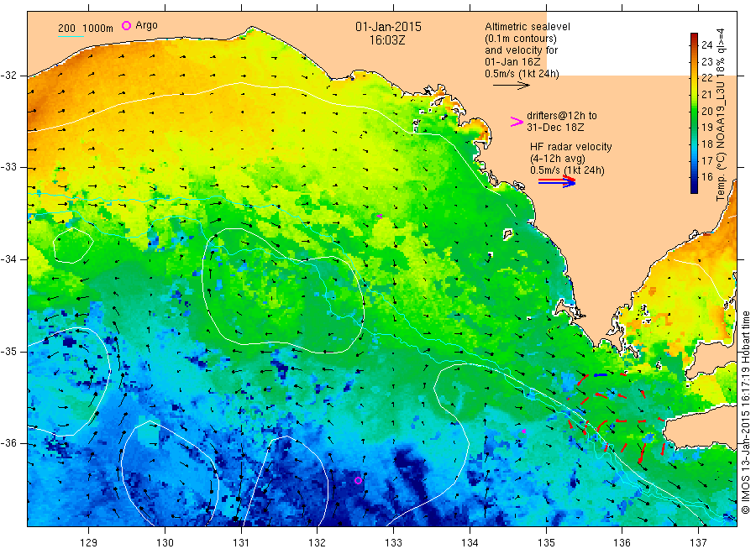Click the -35 latitude axis label
This screenshot has height=554, width=756.
click(8, 351)
